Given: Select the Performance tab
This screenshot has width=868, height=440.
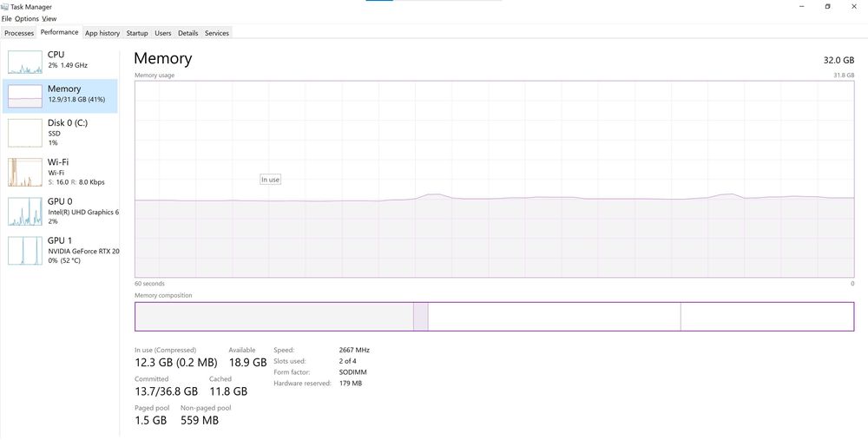Looking at the screenshot, I should [59, 32].
